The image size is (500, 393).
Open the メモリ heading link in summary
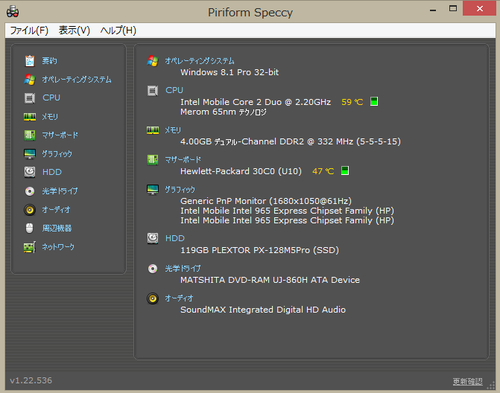[x=173, y=130]
